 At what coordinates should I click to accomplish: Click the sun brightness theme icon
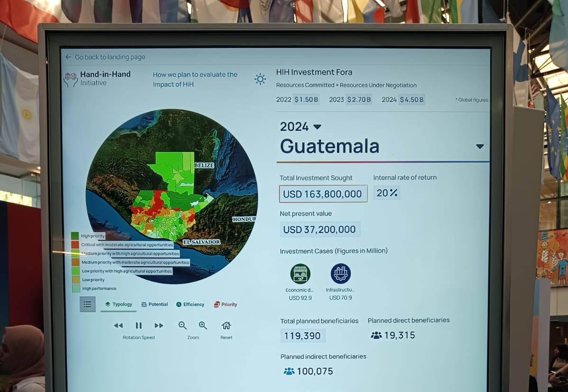[260, 79]
